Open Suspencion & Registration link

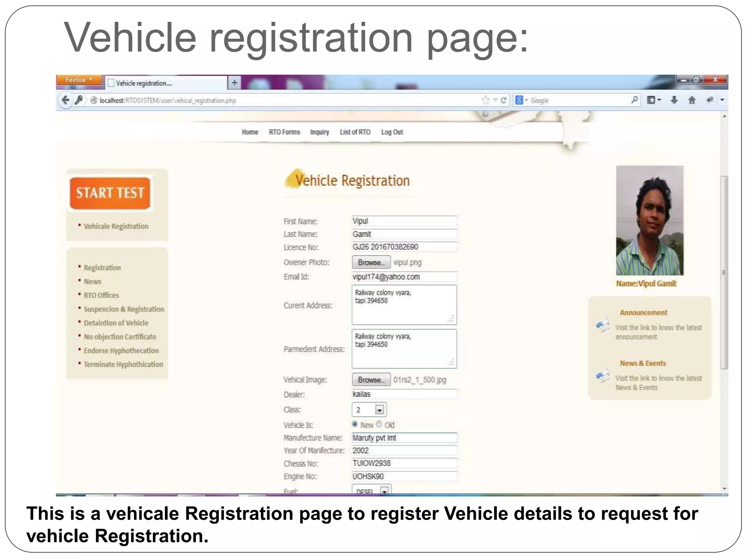(x=124, y=309)
